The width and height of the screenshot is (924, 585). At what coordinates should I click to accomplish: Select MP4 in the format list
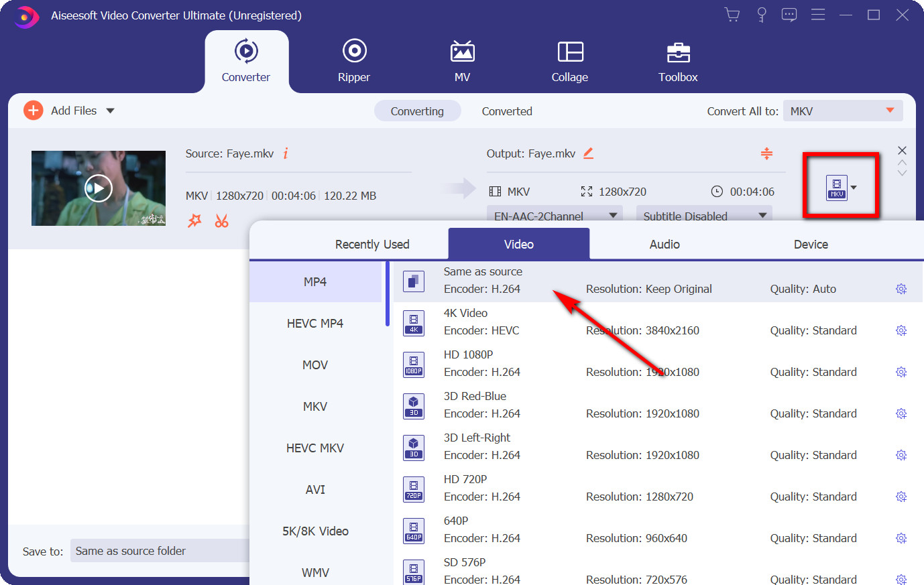coord(315,281)
